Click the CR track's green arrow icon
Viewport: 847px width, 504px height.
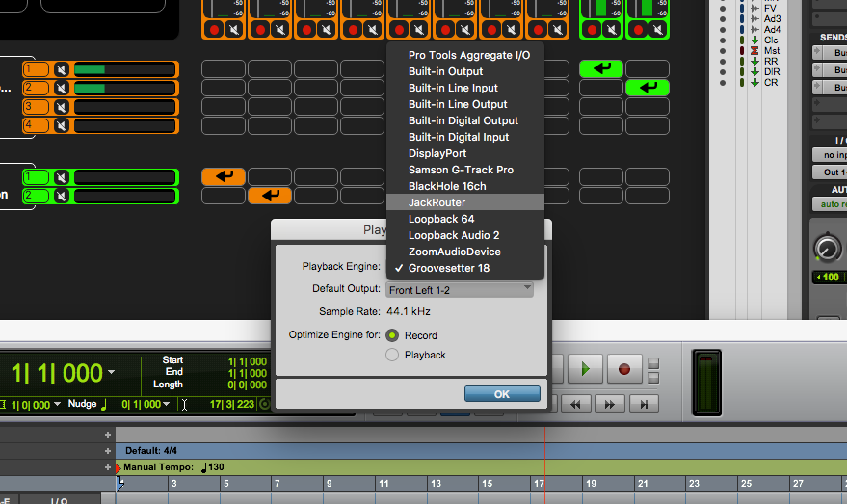754,83
